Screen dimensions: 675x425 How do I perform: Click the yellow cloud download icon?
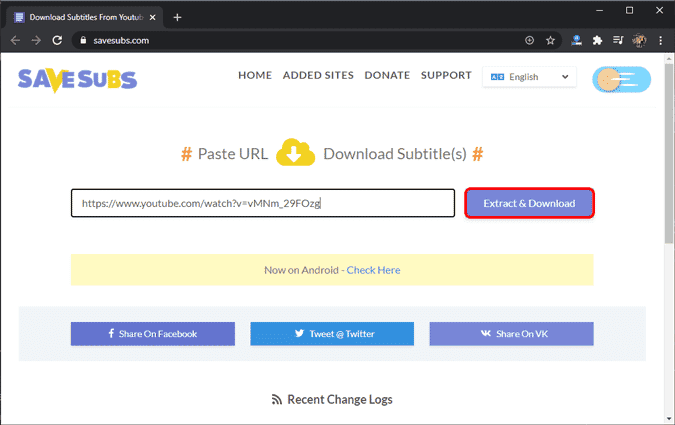[296, 154]
